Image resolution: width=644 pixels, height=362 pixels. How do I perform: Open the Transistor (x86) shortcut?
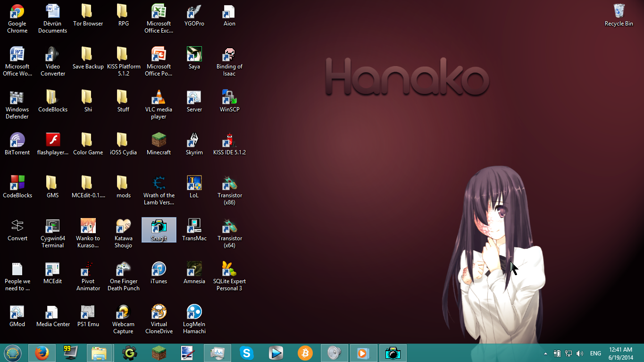230,191
